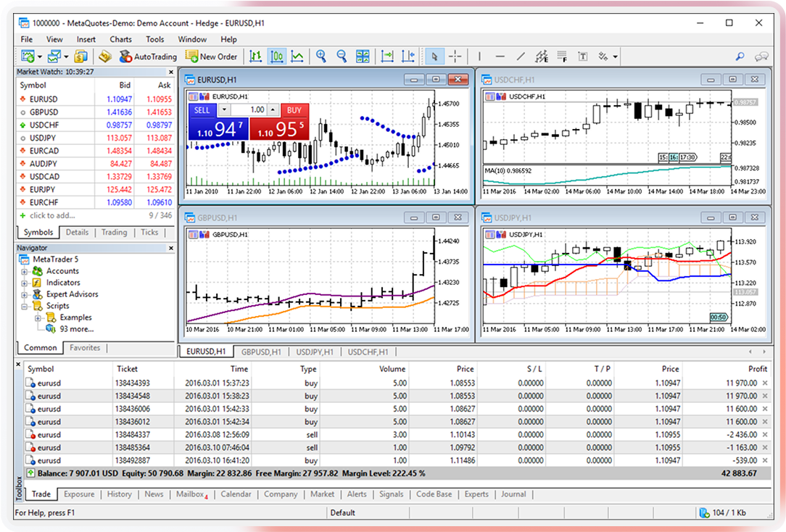Screen dimensions: 786x532
Task: Open the graphical objects dropdown arrow
Action: pos(615,57)
